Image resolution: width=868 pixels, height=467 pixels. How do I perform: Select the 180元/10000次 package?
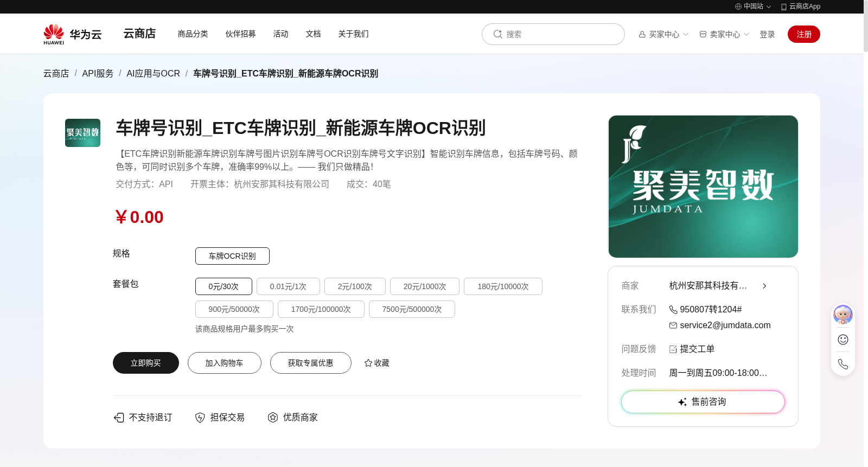[x=503, y=286]
